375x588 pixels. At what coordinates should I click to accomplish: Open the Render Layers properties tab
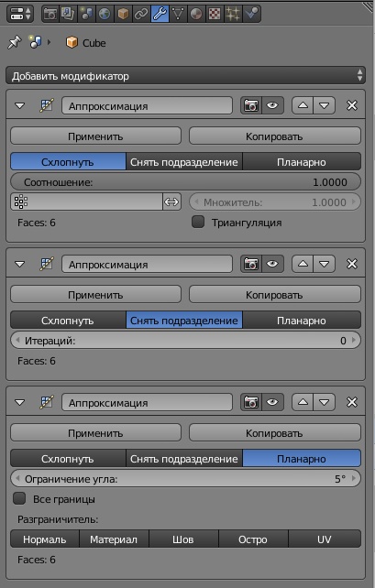click(69, 14)
